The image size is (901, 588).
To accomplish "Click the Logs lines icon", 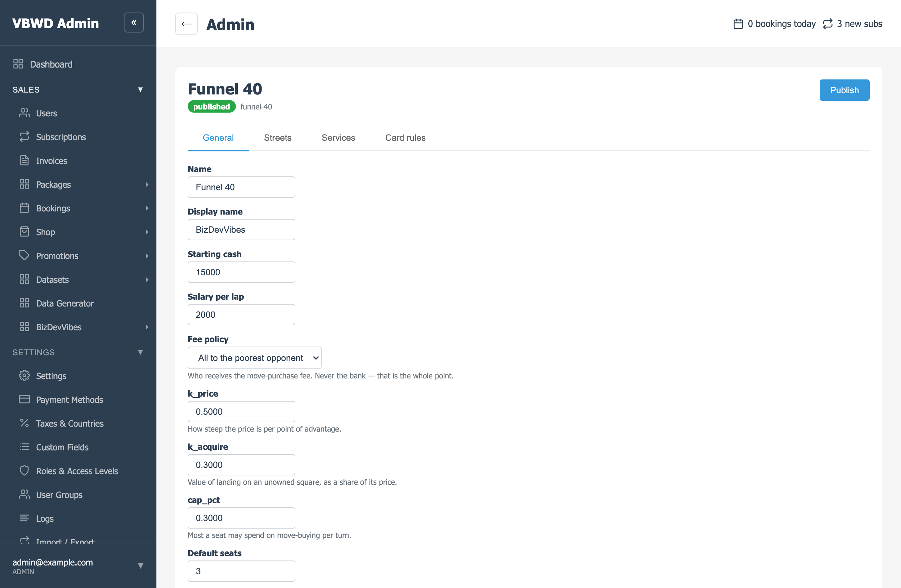I will 24,518.
